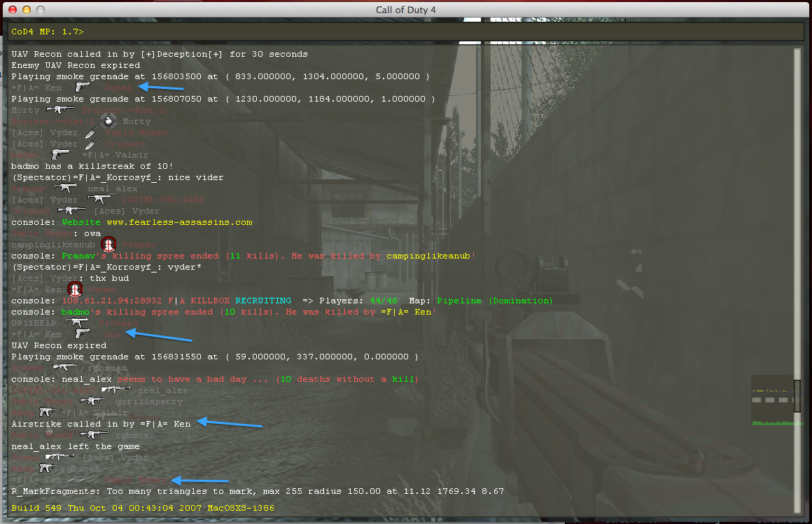Click the rifle icon after Orinoco

[71, 210]
